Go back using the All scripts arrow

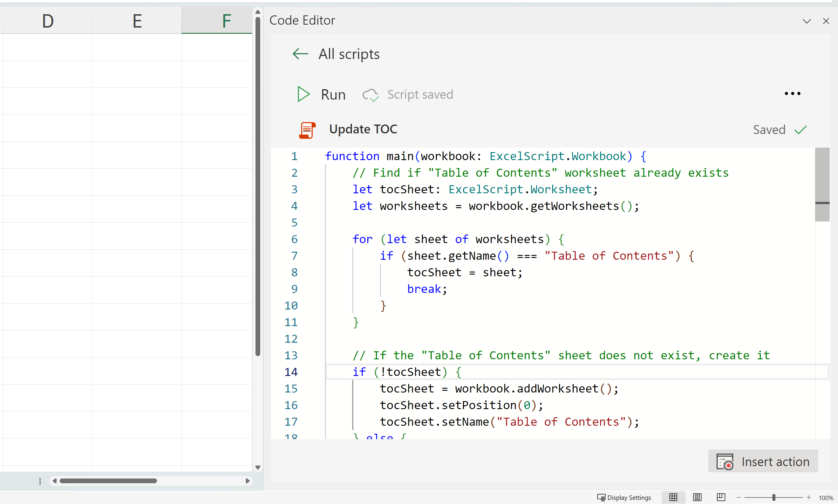[x=300, y=54]
